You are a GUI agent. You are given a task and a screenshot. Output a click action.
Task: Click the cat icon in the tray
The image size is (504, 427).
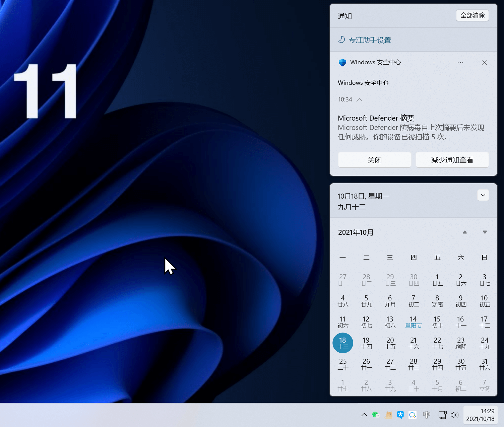[389, 415]
